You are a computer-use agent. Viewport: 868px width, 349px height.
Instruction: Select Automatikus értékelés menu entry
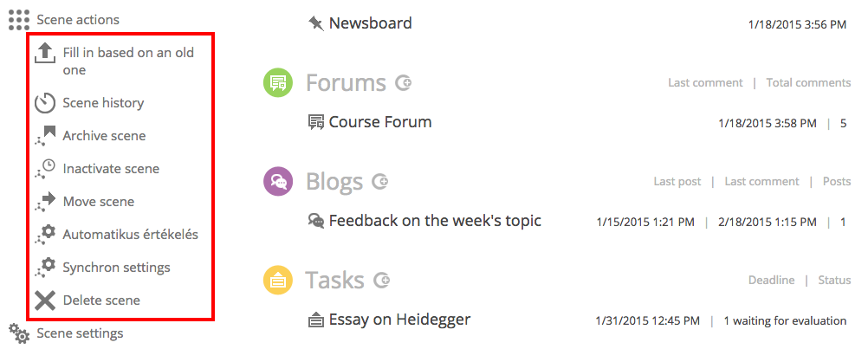pos(130,235)
